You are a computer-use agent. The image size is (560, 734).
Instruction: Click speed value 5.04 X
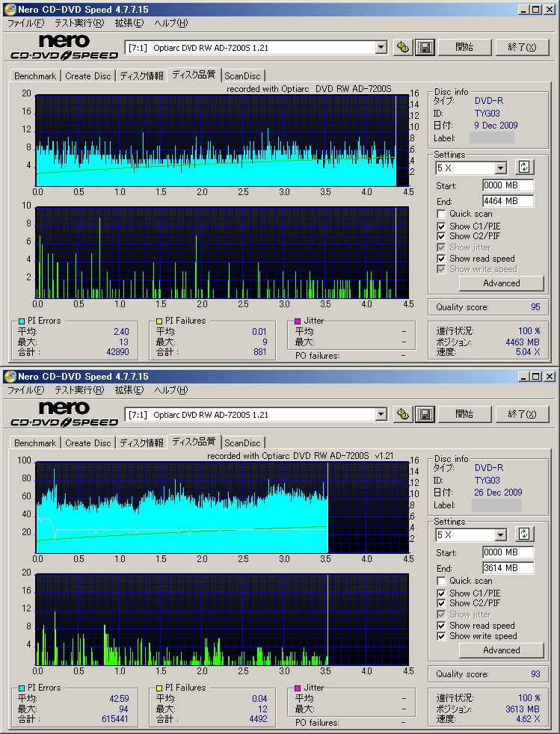pos(528,352)
